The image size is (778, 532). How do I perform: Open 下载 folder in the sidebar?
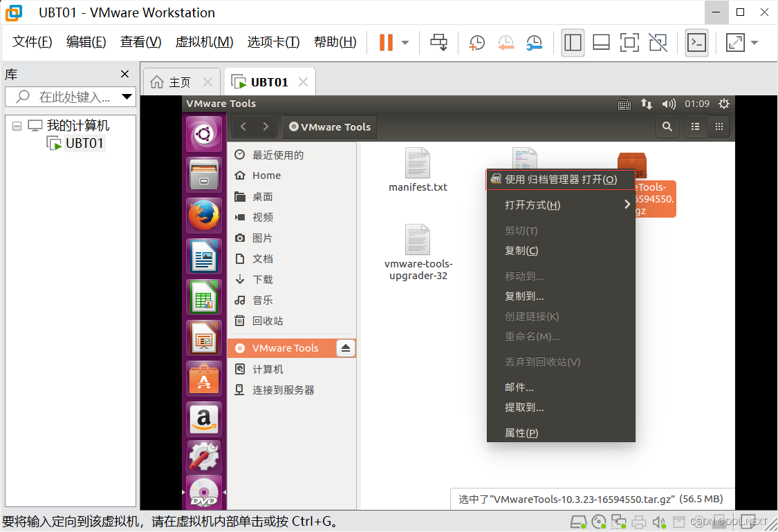[292, 280]
